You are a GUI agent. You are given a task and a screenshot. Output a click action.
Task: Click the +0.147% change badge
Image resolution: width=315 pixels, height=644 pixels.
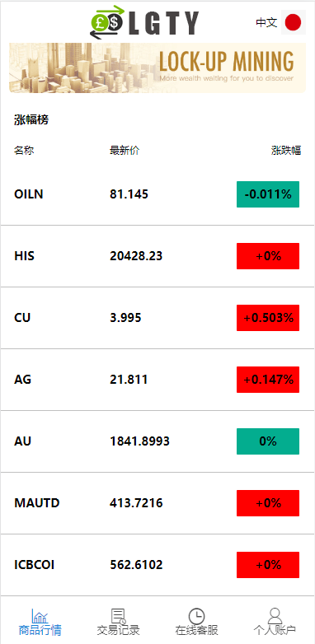pyautogui.click(x=268, y=380)
